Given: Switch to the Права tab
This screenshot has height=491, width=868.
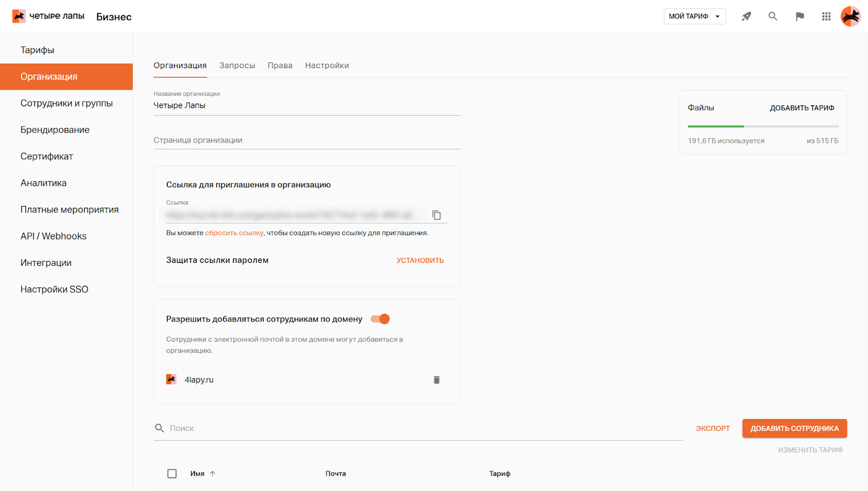Looking at the screenshot, I should pos(280,65).
